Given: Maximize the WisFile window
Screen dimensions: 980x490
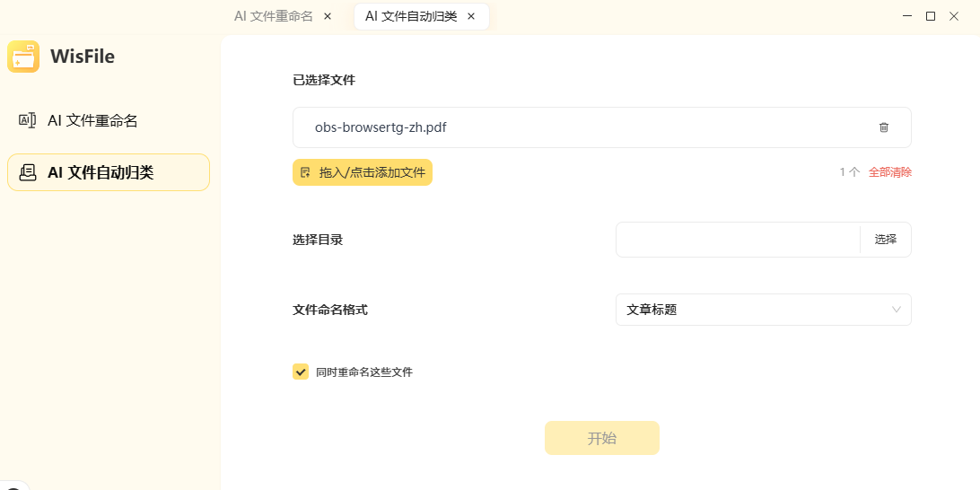Looking at the screenshot, I should (931, 15).
